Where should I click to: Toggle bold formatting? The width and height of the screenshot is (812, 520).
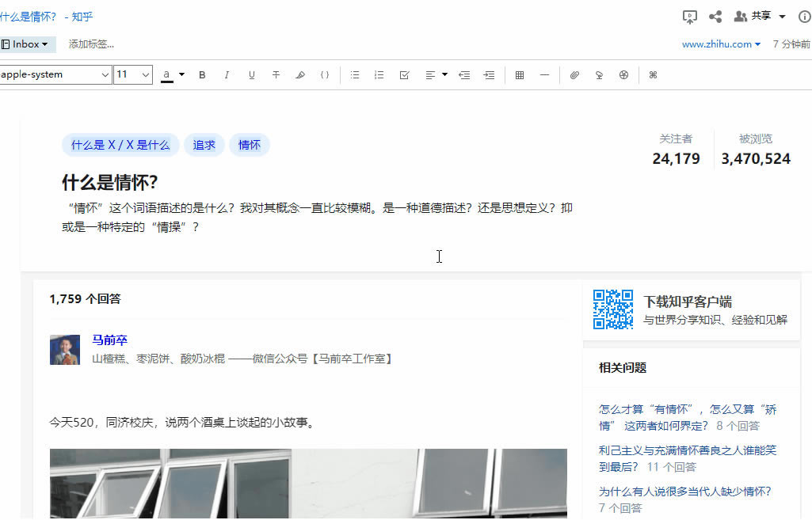click(x=202, y=75)
